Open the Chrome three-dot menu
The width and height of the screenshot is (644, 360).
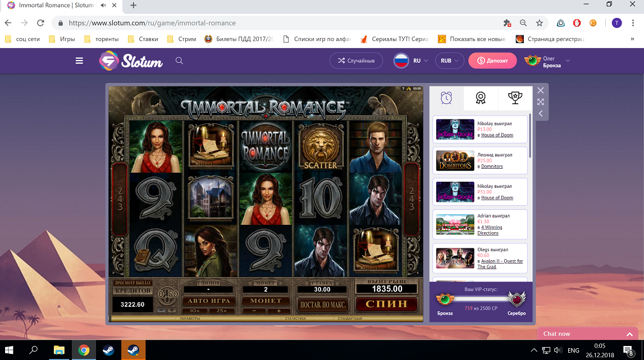point(633,23)
